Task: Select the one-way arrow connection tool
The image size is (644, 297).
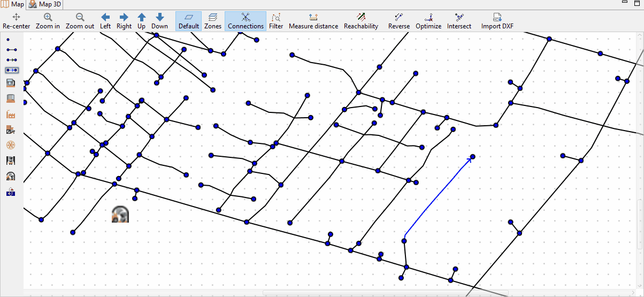Action: (x=11, y=59)
